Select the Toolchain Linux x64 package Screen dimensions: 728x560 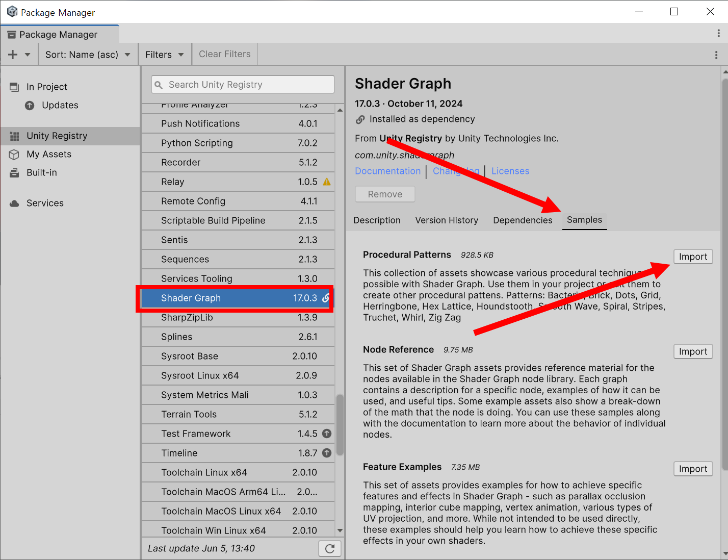238,472
